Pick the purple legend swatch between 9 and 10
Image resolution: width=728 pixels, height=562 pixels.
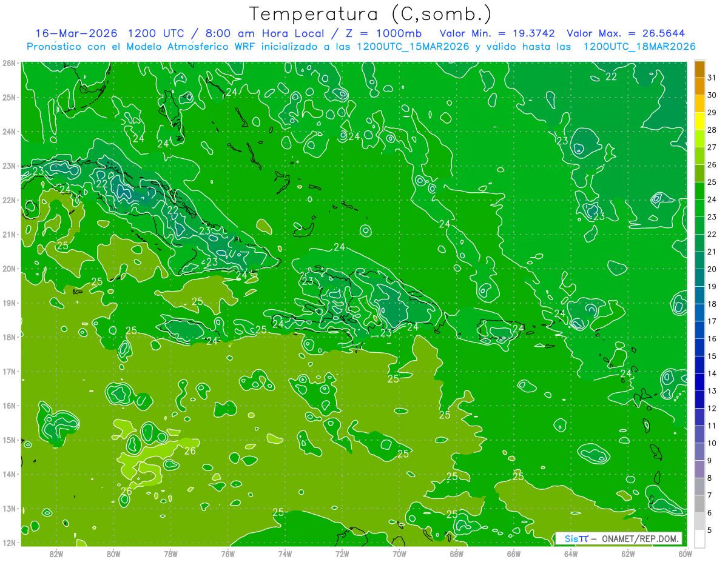click(699, 452)
